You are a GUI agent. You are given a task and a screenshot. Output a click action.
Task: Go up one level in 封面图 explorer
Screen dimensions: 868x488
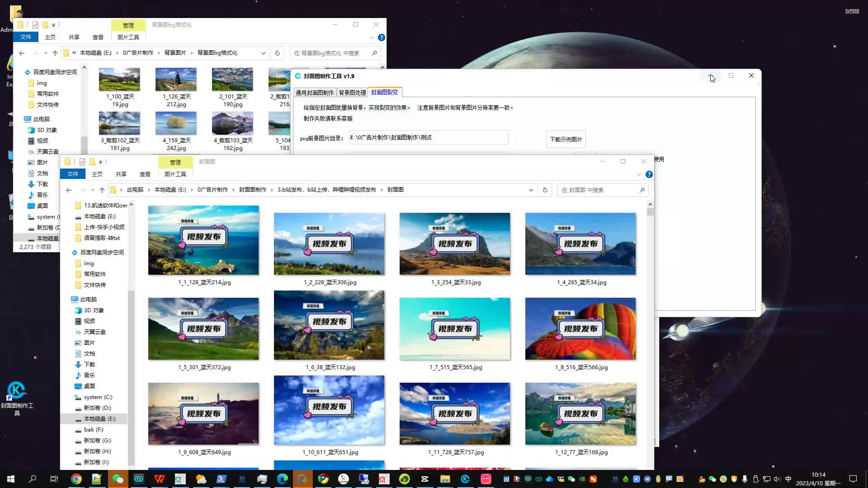(x=102, y=190)
